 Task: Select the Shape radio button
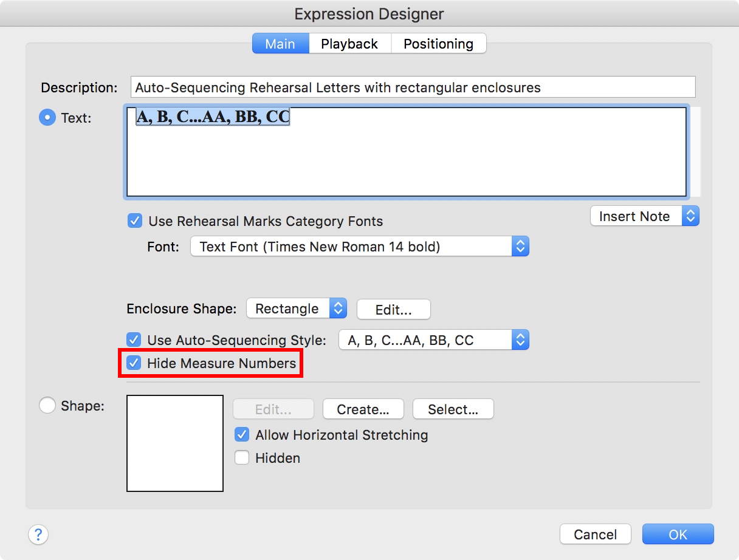click(47, 405)
